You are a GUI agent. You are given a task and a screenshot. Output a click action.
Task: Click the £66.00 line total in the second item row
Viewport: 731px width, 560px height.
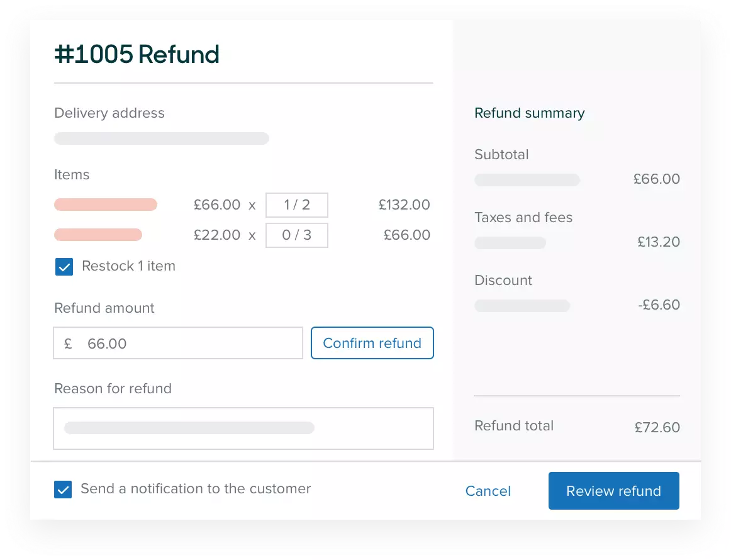(407, 235)
